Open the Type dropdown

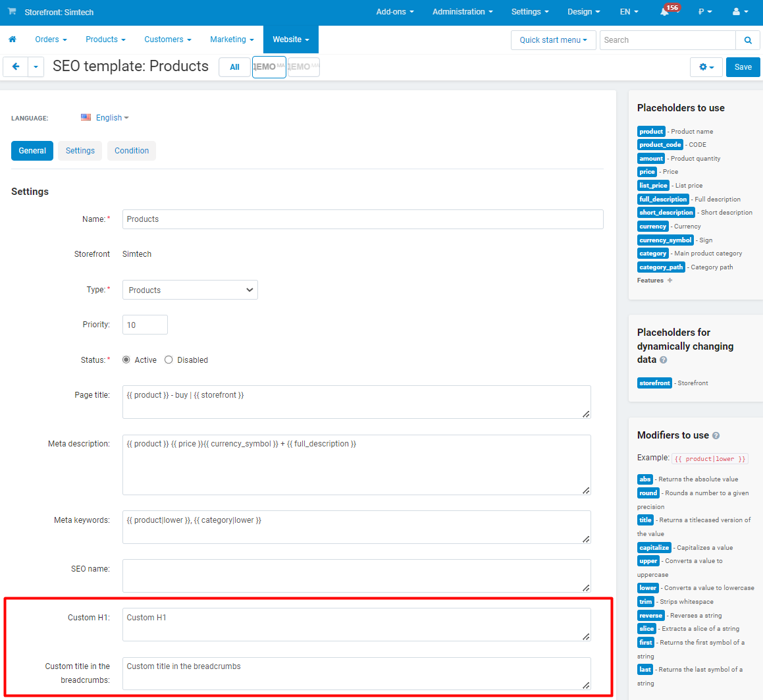[x=190, y=290]
